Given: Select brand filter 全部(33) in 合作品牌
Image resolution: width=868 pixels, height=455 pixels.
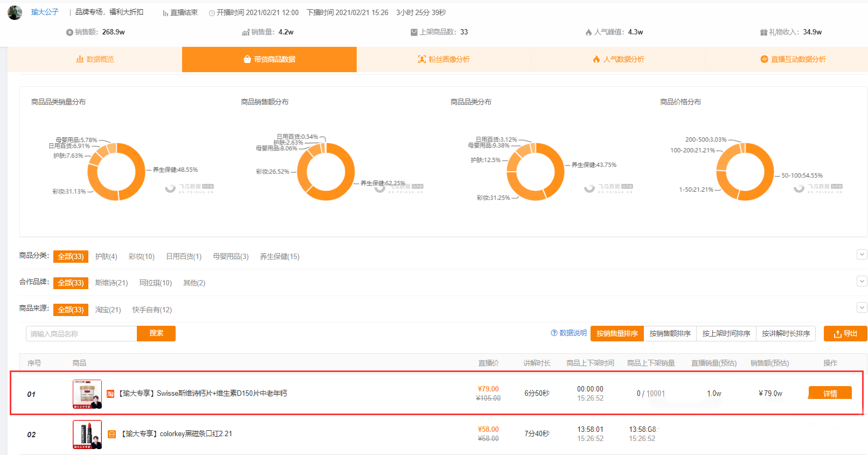Looking at the screenshot, I should 71,283.
